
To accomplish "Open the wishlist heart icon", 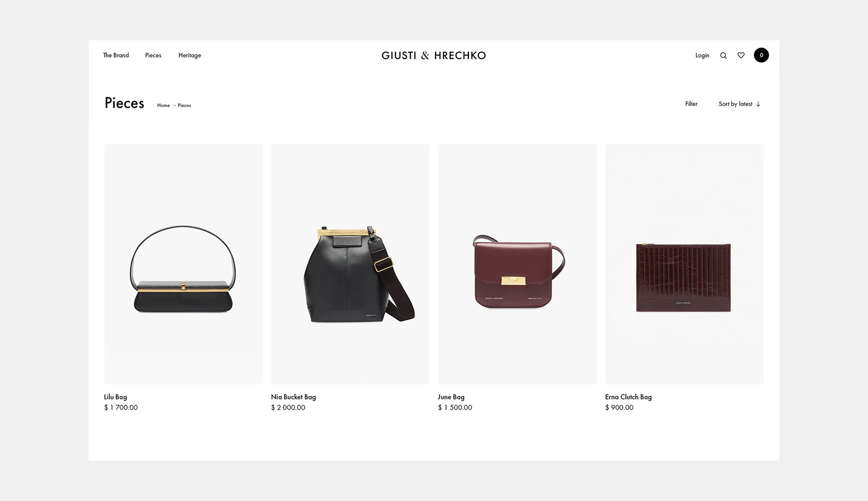I will point(741,55).
